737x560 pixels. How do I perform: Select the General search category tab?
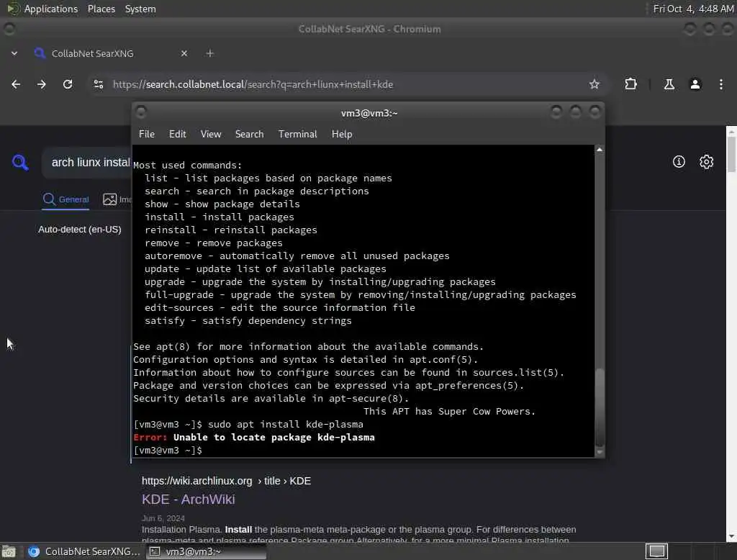click(65, 199)
